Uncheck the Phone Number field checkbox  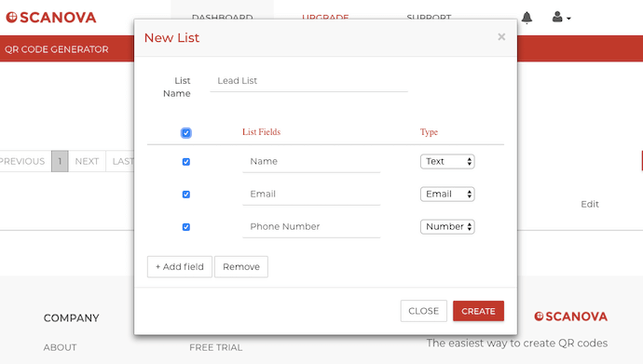point(186,227)
